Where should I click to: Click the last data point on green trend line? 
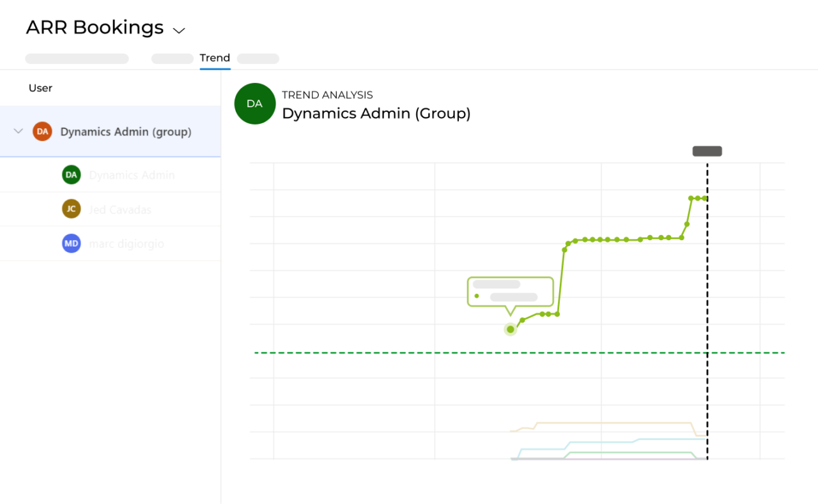click(x=705, y=199)
